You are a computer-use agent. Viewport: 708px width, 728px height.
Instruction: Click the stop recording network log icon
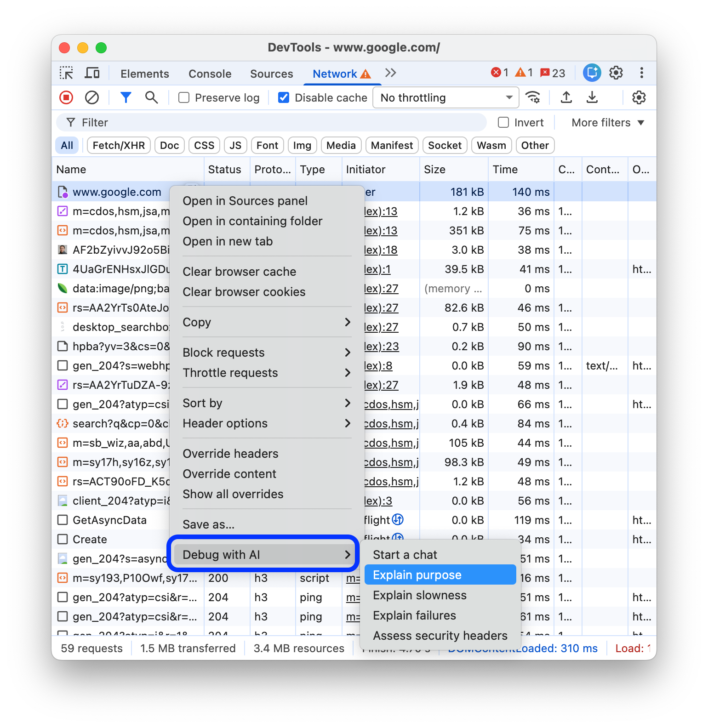[66, 97]
